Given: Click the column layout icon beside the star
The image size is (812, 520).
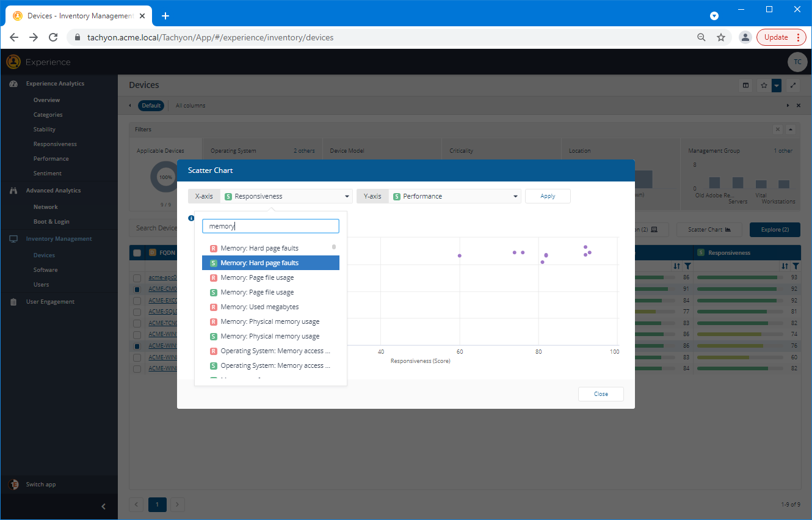Looking at the screenshot, I should coord(745,86).
